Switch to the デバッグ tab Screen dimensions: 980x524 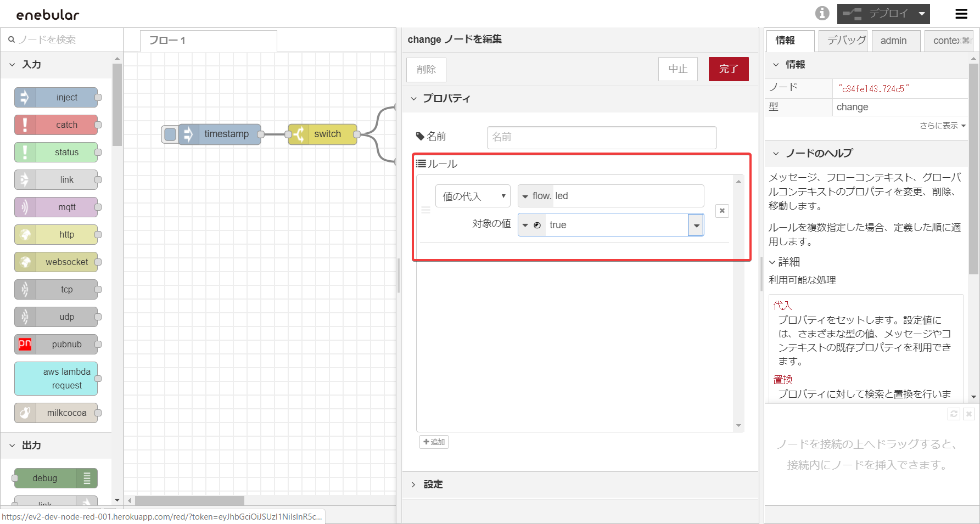[843, 41]
